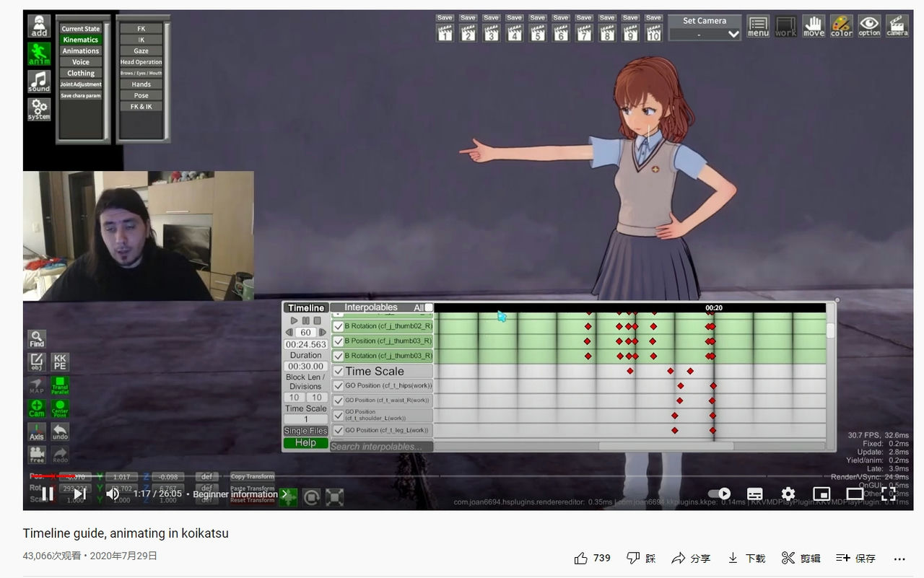Click the anim icon in the add sidebar
Screen dimensions: 924x578
38,53
